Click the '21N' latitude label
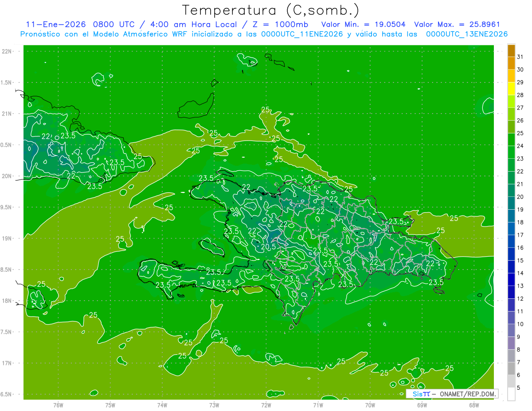 pos(7,114)
